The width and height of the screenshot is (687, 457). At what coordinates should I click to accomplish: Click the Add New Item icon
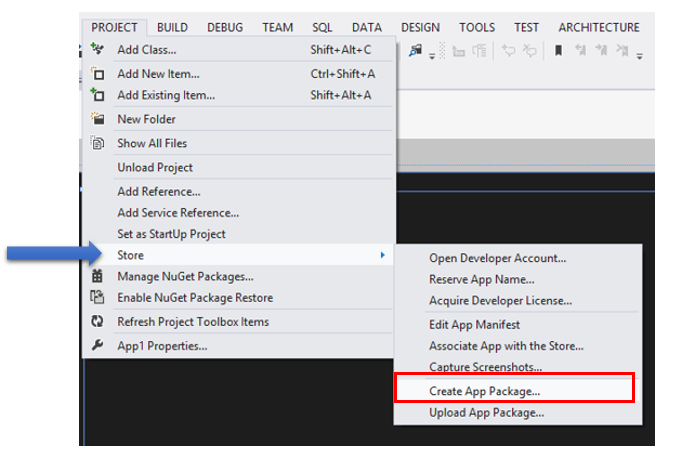coord(97,74)
